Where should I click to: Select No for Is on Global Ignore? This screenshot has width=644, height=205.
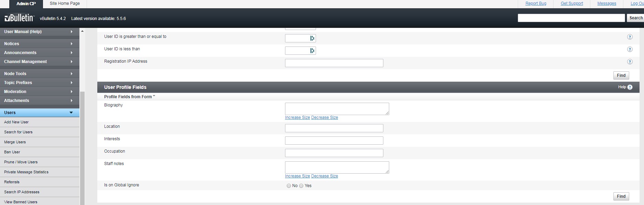(289, 186)
